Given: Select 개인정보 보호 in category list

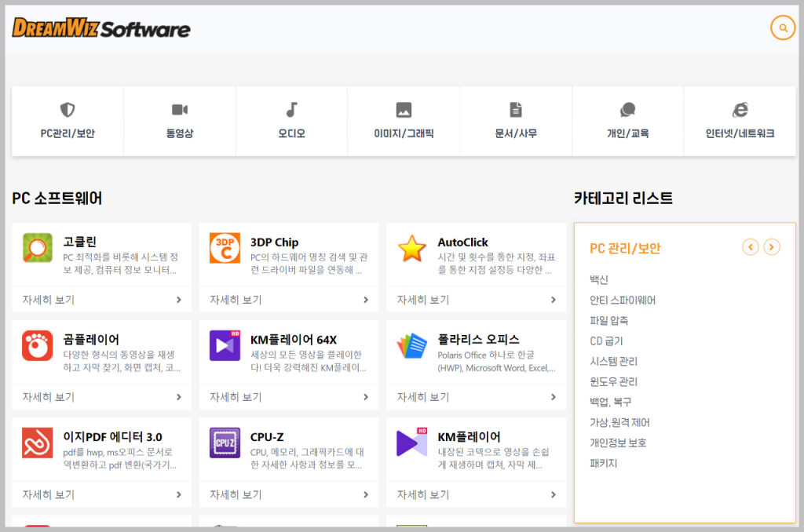Looking at the screenshot, I should click(x=618, y=443).
